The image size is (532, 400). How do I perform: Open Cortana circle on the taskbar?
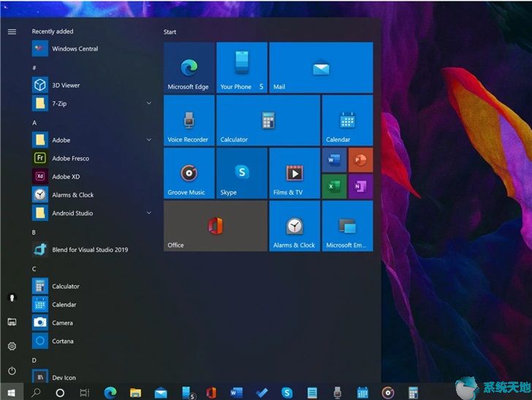coord(60,393)
